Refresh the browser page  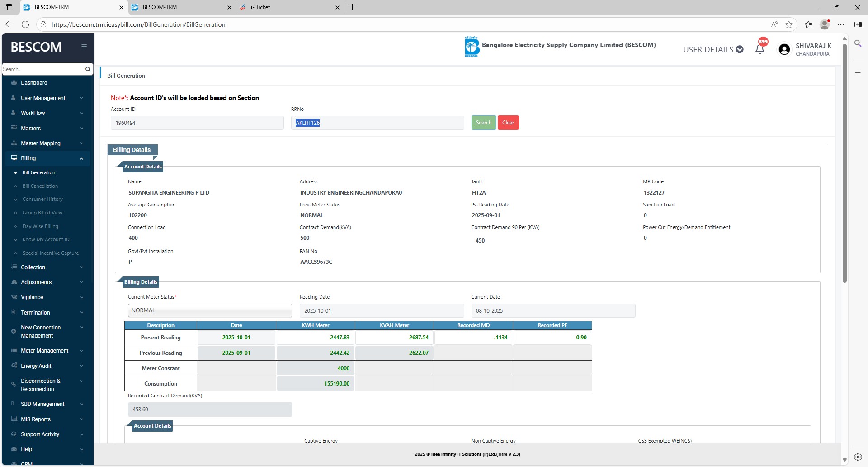click(25, 24)
